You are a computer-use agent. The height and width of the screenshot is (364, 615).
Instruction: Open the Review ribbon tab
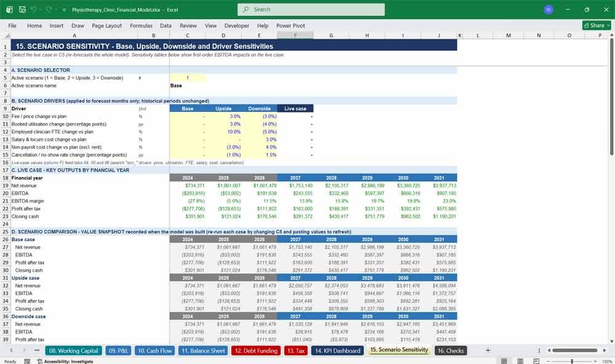pyautogui.click(x=188, y=25)
